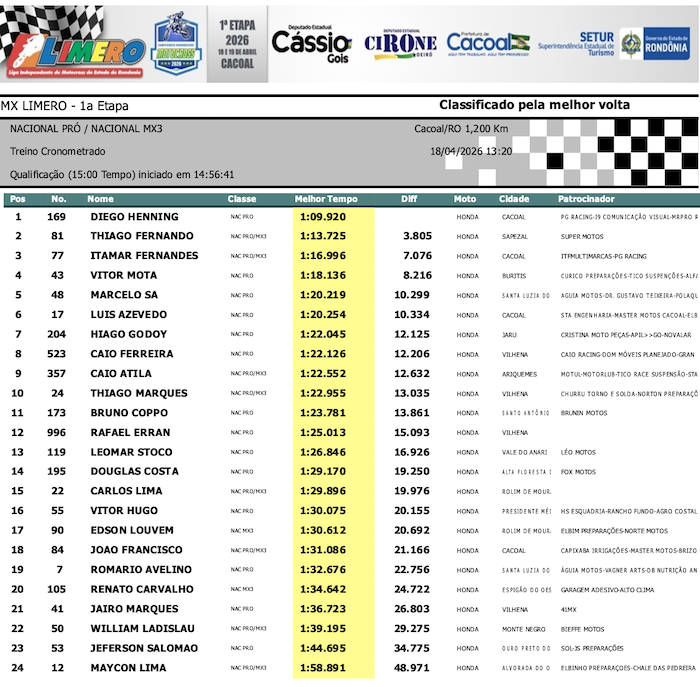Select the Governo de Rondônia emblem

[656, 43]
